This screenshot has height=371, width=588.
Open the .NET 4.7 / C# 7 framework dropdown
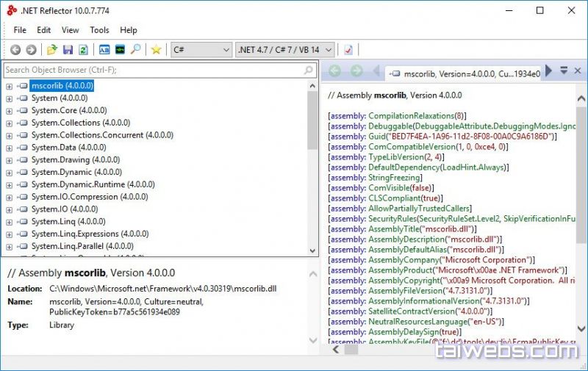click(284, 50)
